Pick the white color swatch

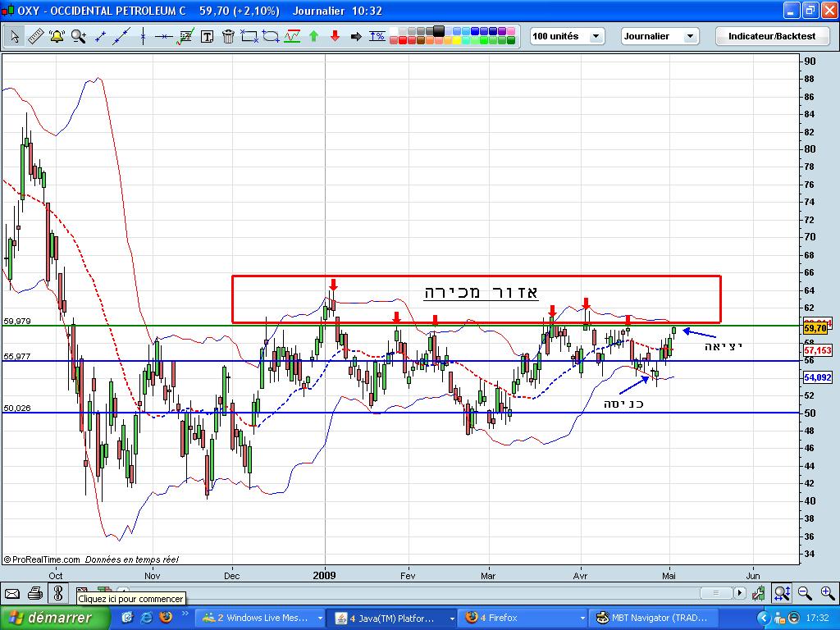click(x=394, y=32)
